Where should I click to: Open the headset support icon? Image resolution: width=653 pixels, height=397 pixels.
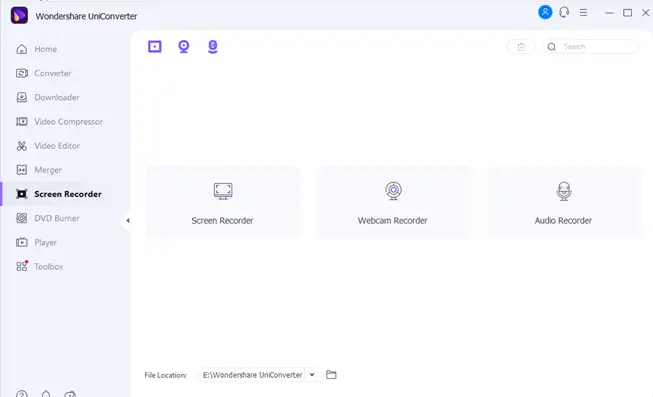coord(564,12)
